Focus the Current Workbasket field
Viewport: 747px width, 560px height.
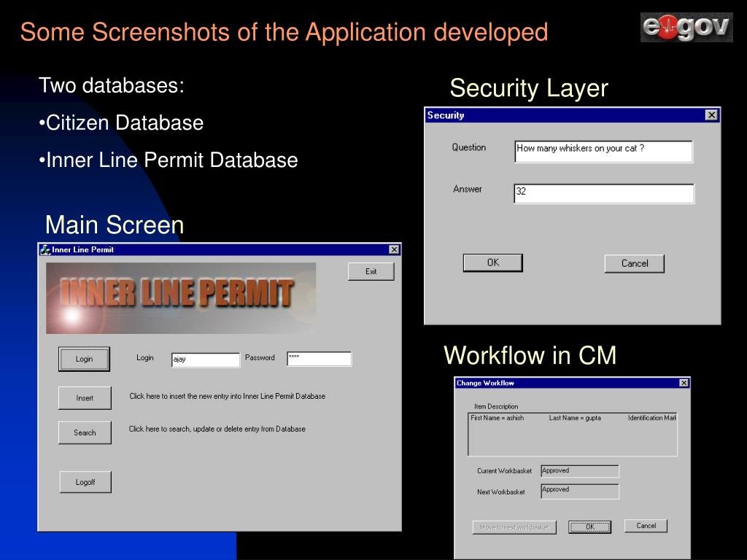coord(580,471)
